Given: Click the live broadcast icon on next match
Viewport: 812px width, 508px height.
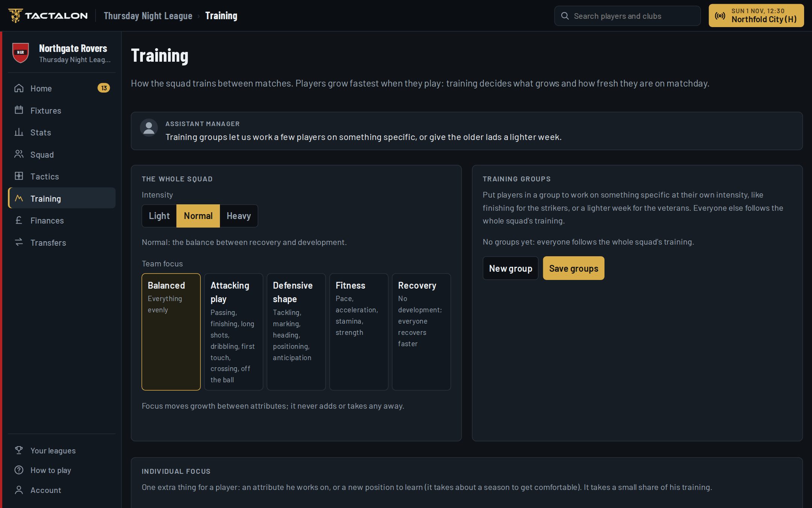Looking at the screenshot, I should pos(720,16).
